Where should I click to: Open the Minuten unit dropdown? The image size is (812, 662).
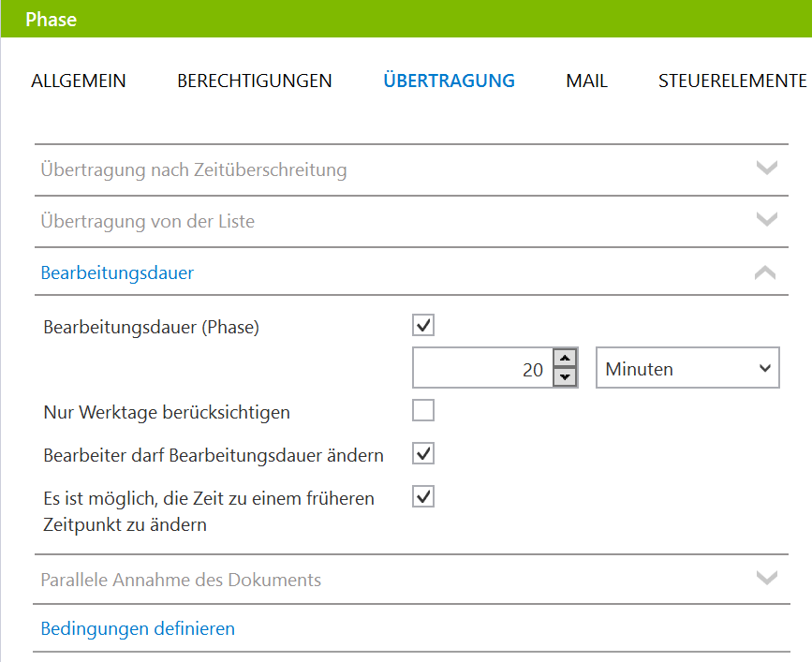click(687, 368)
